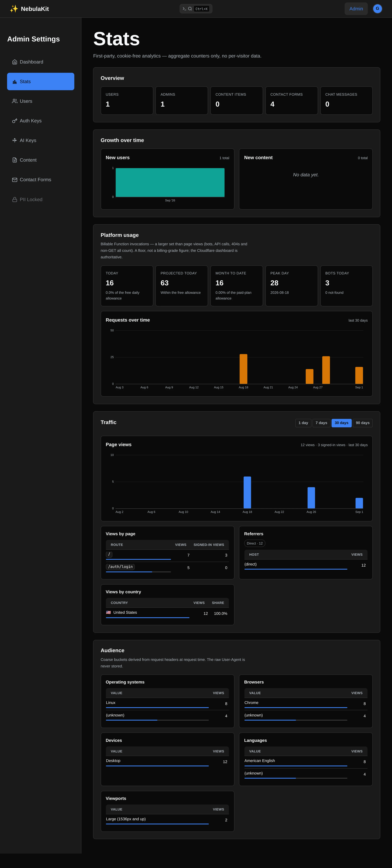Click the Users people icon
The height and width of the screenshot is (868, 392).
(x=14, y=101)
